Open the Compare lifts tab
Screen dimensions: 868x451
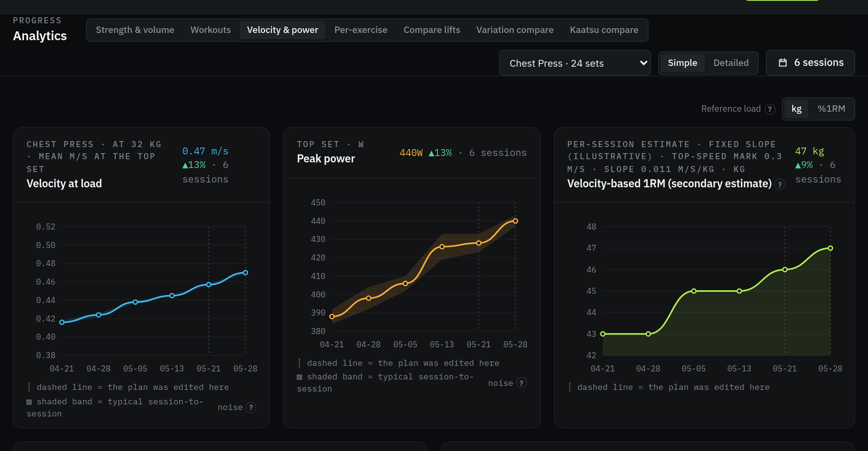tap(432, 30)
